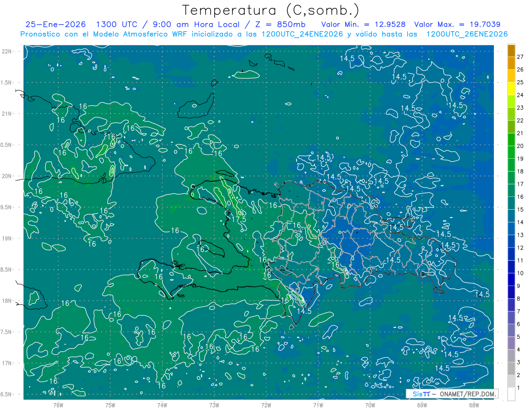Screen dimensions: 532x411
Task: Click the "1200UTC_26ENE2026" validity timestamp
Action: 467,34
